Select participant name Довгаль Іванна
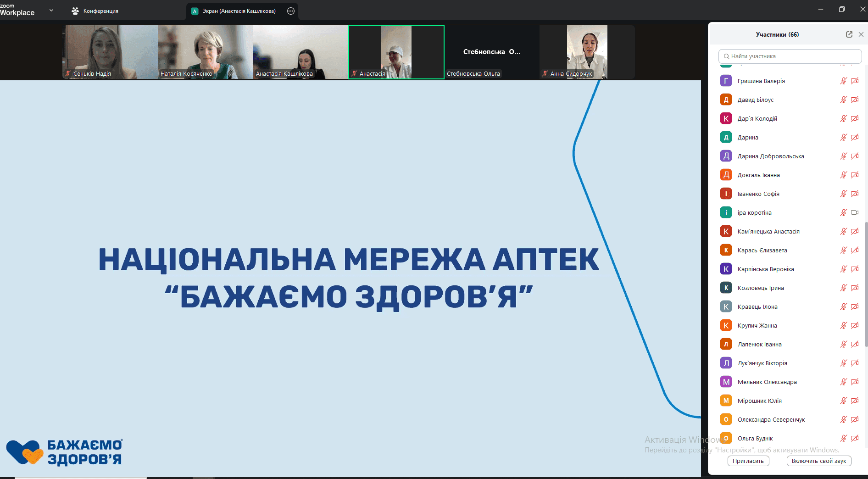Screen dimensions: 868x479 click(759, 175)
